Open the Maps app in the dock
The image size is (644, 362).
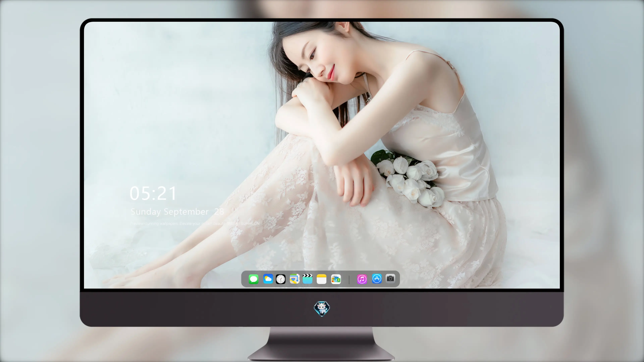tap(294, 279)
